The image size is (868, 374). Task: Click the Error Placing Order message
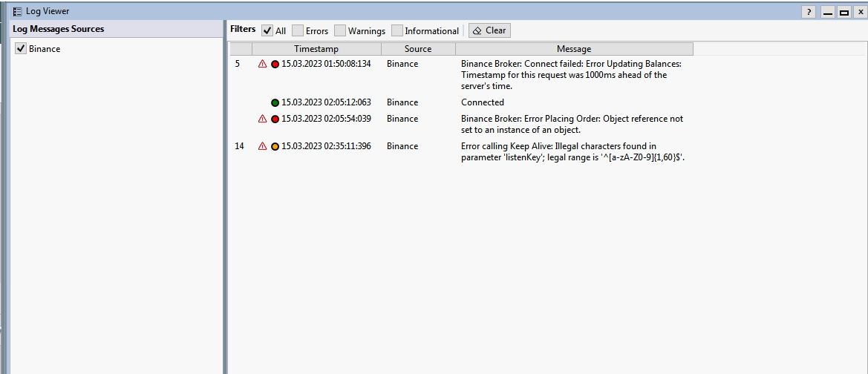pos(572,125)
